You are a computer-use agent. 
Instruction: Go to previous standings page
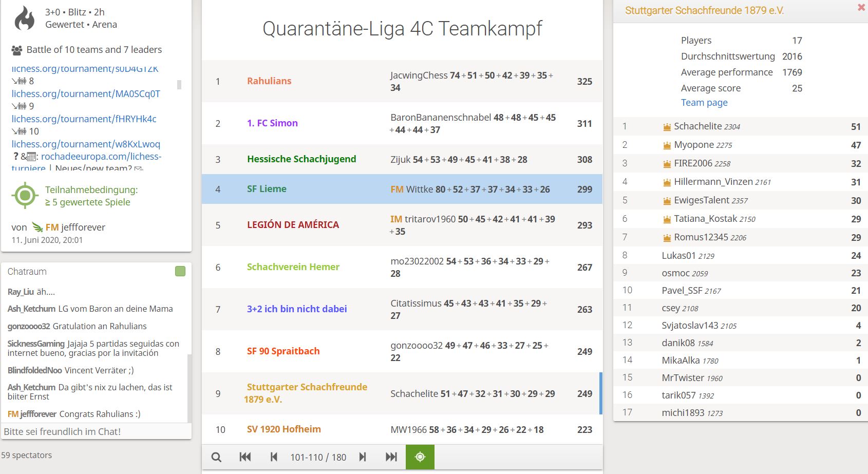coord(274,457)
